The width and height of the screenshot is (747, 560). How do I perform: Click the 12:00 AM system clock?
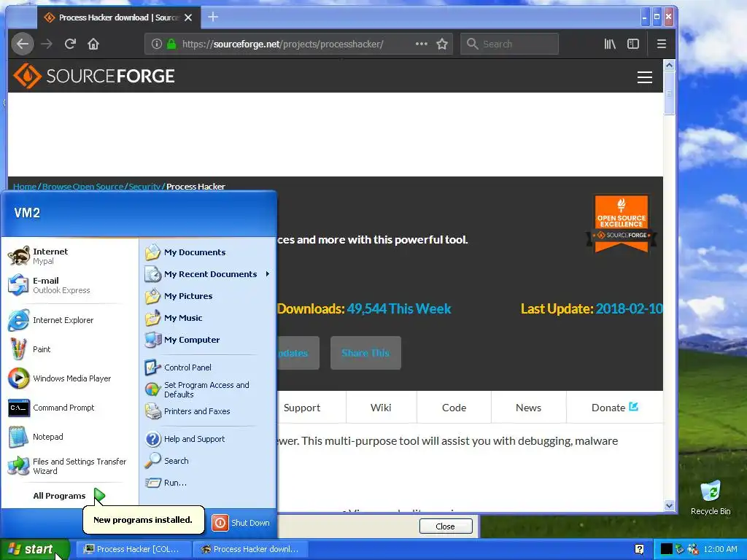720,549
